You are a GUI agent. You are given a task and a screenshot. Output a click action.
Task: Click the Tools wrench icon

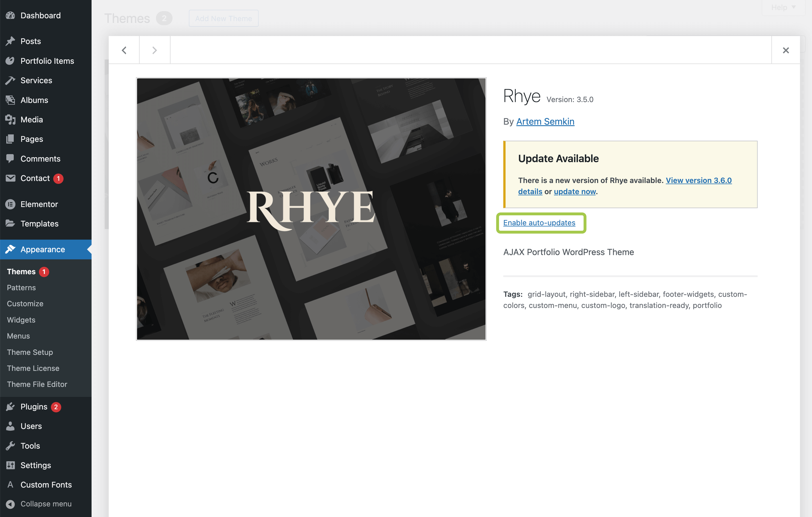click(11, 446)
